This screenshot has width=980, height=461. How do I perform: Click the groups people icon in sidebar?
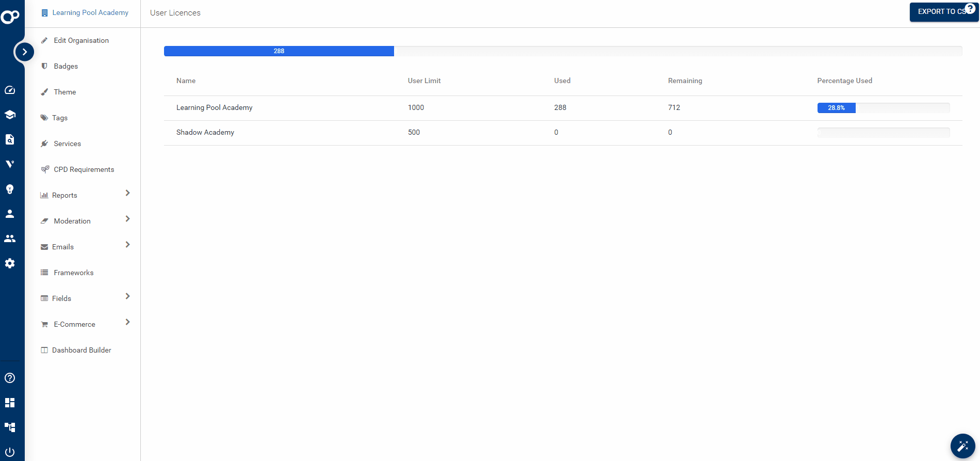pos(10,239)
